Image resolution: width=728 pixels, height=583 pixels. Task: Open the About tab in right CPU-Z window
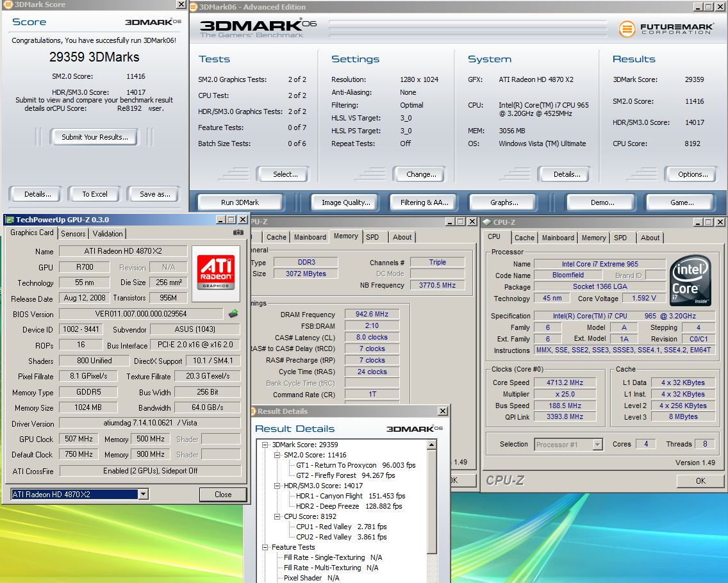point(650,238)
